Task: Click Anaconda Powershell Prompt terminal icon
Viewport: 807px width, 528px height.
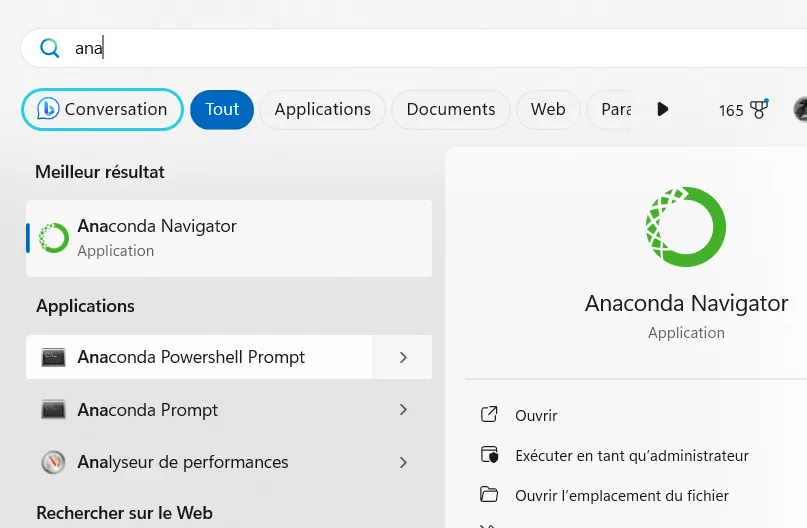Action: [x=54, y=357]
